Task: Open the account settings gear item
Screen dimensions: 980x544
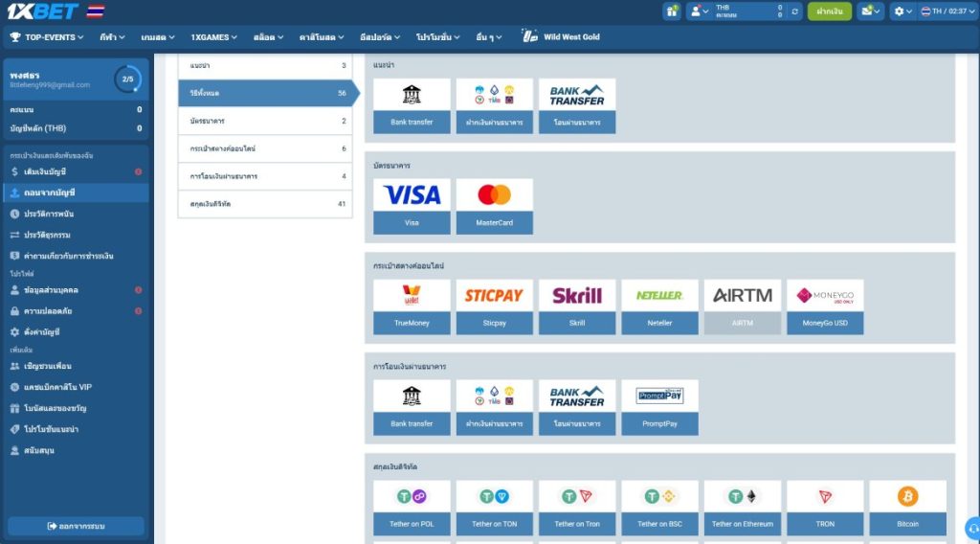Action: (76, 332)
